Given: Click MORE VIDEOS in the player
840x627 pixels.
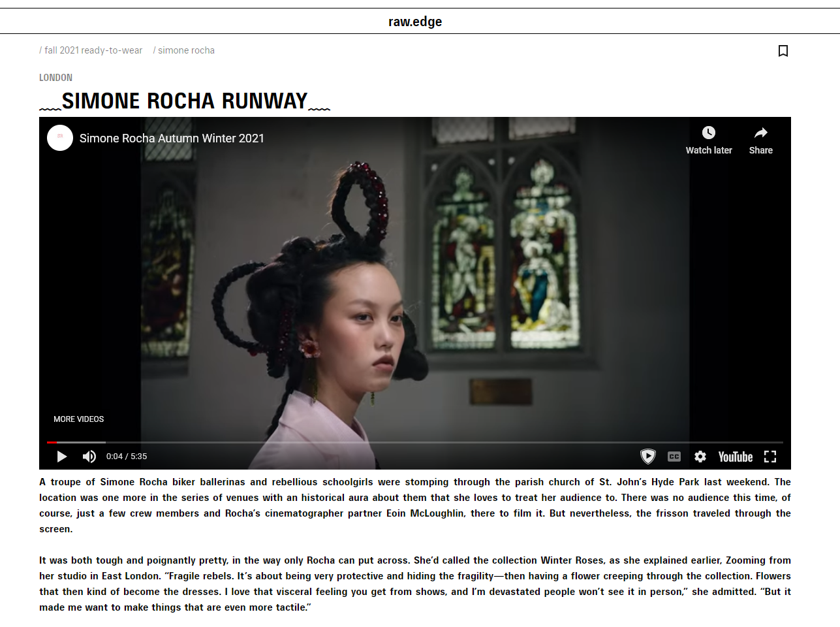Looking at the screenshot, I should 78,419.
